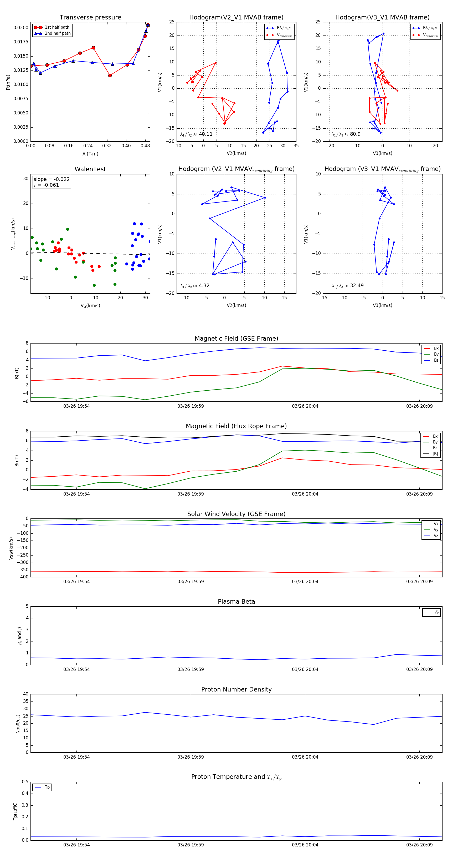Click the 'Solar Wind Velocity (GSE Frame)' title
The height and width of the screenshot is (868, 473).
(236, 514)
